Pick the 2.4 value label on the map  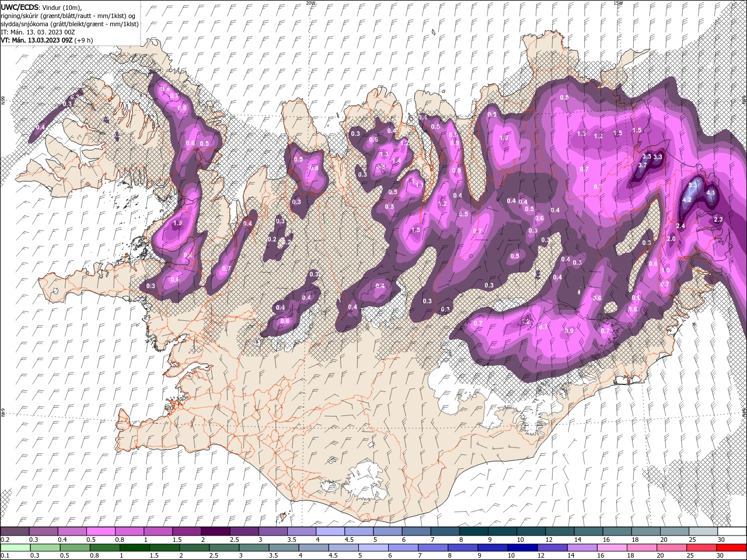coord(680,226)
